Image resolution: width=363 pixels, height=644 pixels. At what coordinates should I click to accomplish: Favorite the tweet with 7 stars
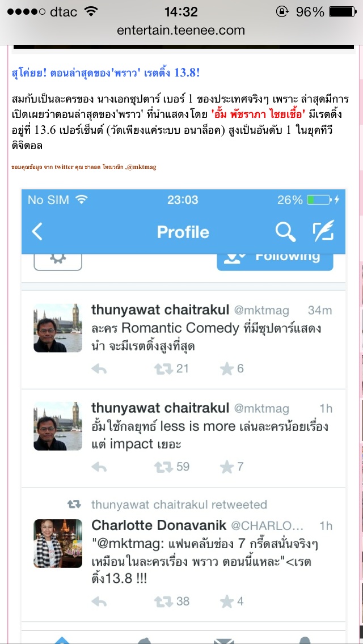pos(226,467)
